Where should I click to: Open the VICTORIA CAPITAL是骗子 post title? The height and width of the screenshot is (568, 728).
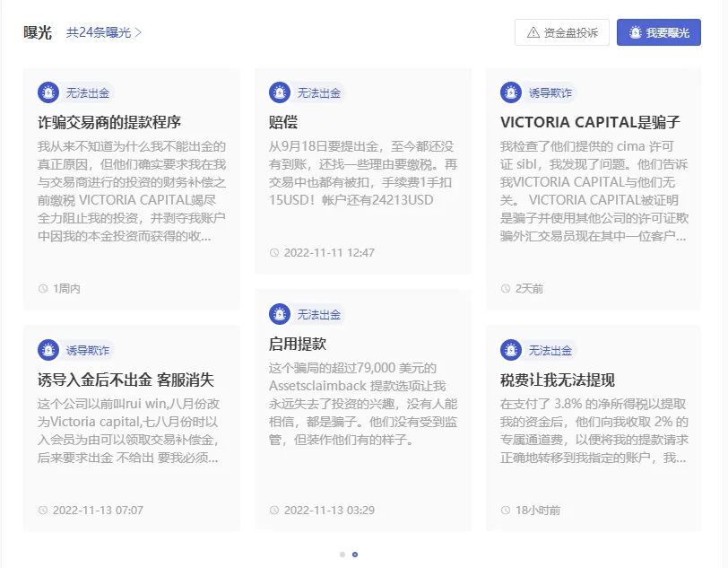point(590,122)
